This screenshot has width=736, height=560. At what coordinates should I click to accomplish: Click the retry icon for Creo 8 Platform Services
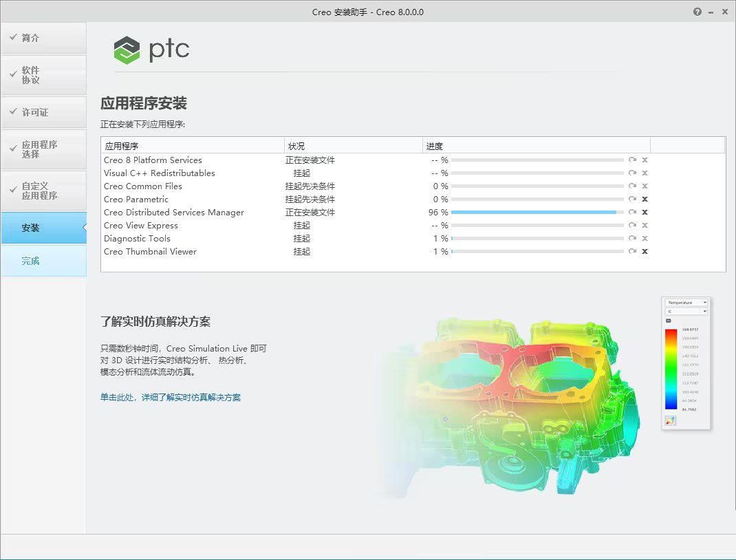(632, 160)
